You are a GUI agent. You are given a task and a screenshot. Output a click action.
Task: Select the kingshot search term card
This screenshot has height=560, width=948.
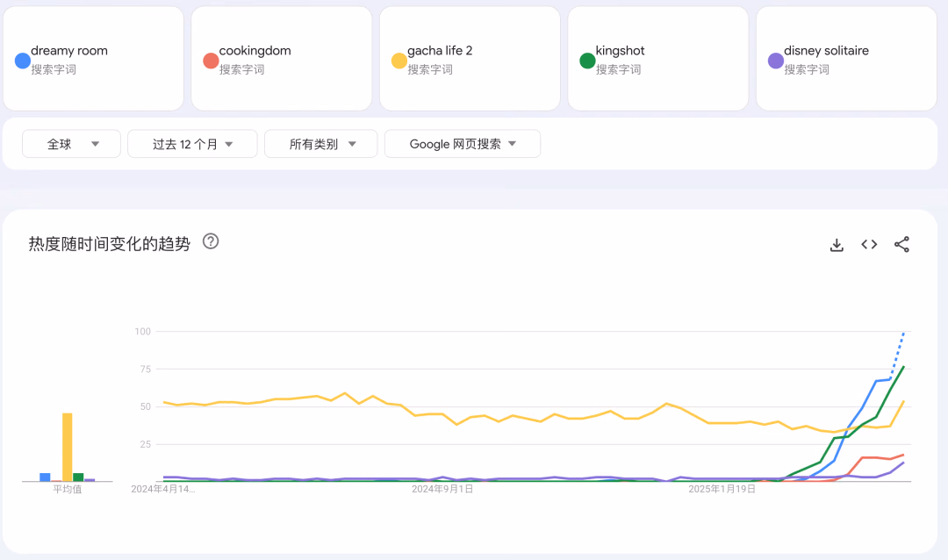(657, 59)
